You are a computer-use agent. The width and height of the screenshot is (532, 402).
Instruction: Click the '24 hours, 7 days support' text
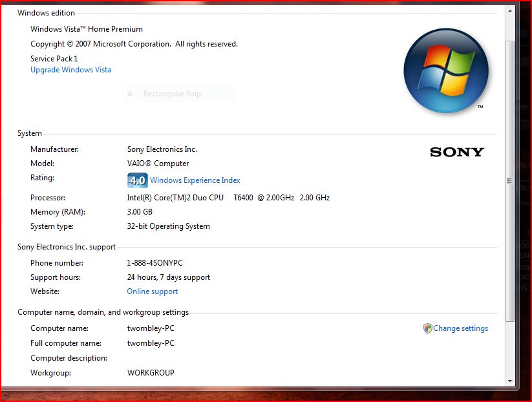tap(168, 277)
